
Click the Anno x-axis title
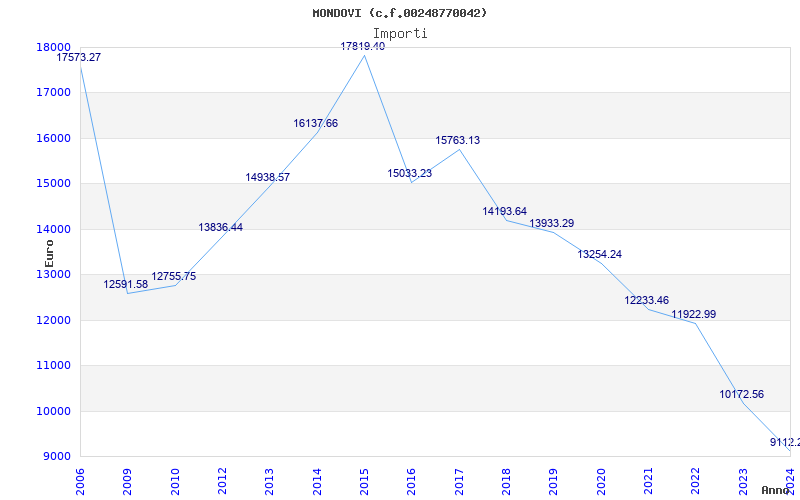point(776,491)
